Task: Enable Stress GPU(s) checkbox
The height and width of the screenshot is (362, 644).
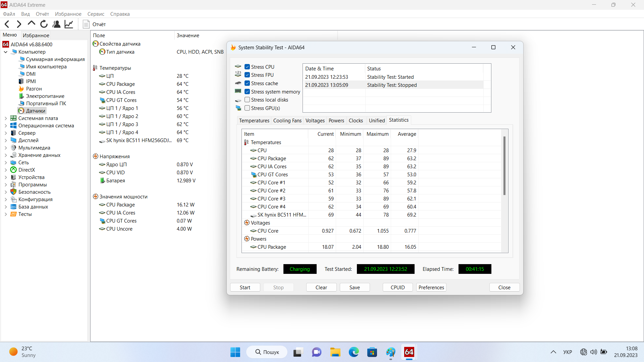Action: [247, 108]
